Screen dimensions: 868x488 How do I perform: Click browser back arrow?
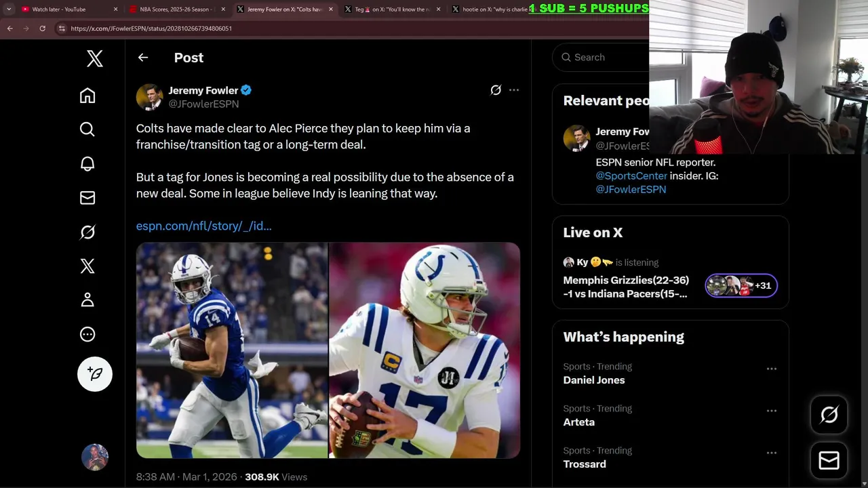9,28
